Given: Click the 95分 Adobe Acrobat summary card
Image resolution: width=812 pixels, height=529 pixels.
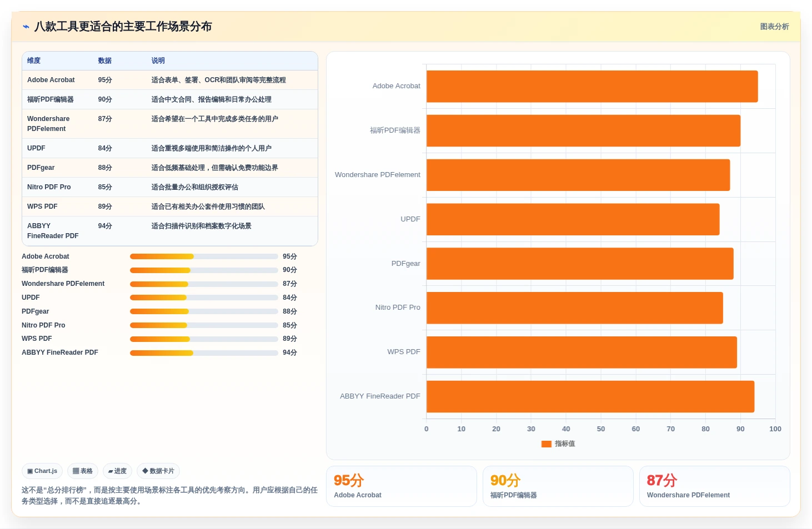Looking at the screenshot, I should (x=402, y=486).
